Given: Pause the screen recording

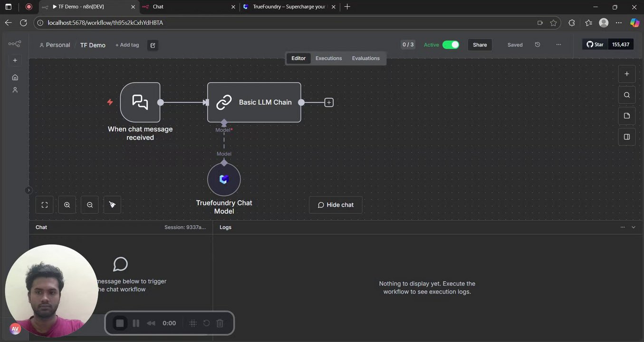Looking at the screenshot, I should point(136,323).
